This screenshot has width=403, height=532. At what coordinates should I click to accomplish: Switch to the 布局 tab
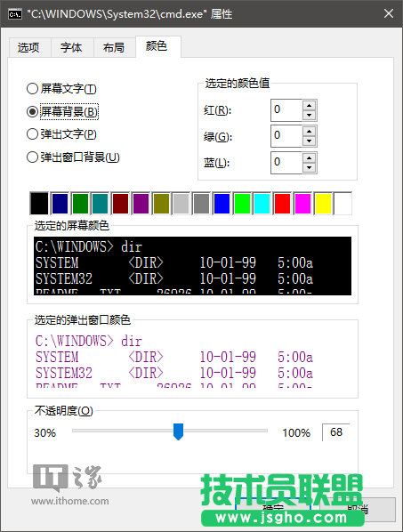click(114, 47)
